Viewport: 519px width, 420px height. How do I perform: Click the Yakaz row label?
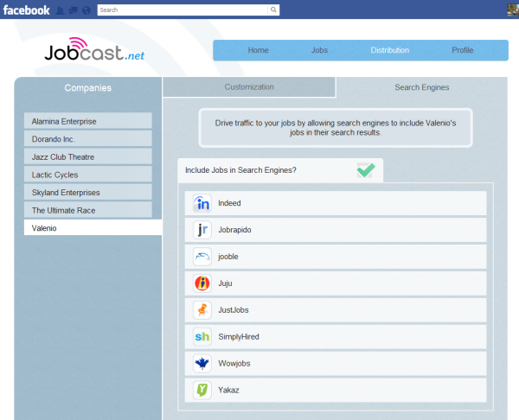point(228,391)
